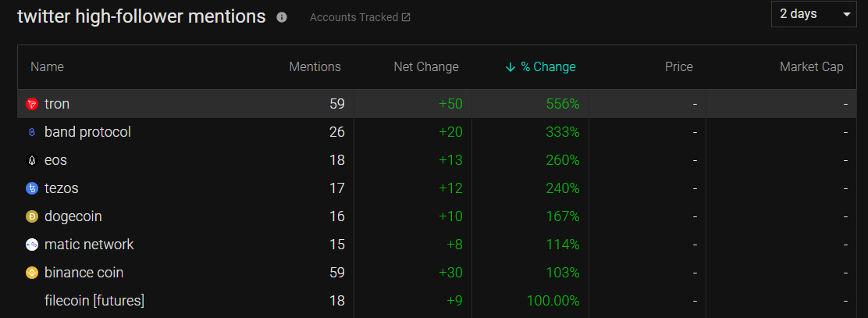868x318 pixels.
Task: Sort by Name column header
Action: (47, 67)
